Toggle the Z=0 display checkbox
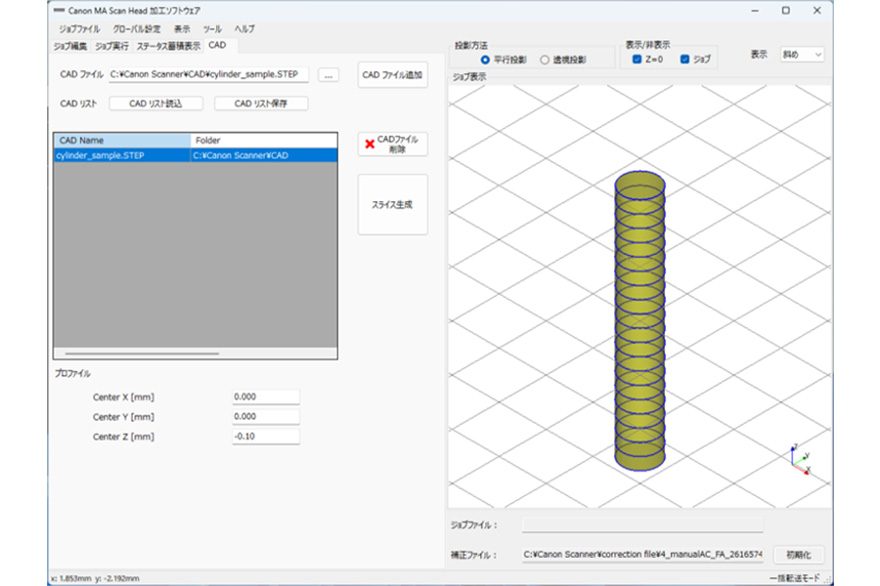Viewport: 880px width, 586px height. coord(638,60)
